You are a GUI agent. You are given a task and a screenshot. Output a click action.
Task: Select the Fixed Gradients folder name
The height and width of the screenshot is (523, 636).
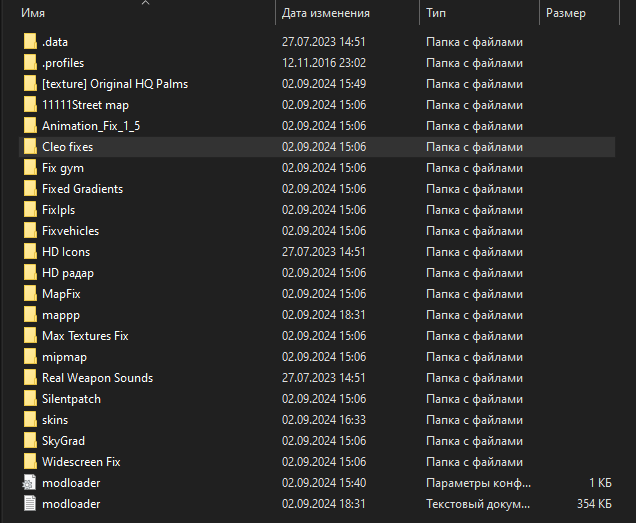pyautogui.click(x=82, y=189)
